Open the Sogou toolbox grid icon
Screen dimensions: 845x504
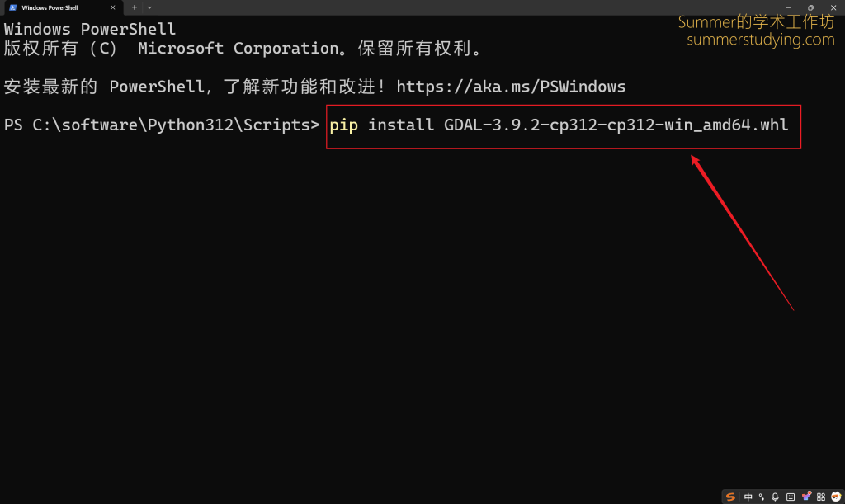coord(820,496)
